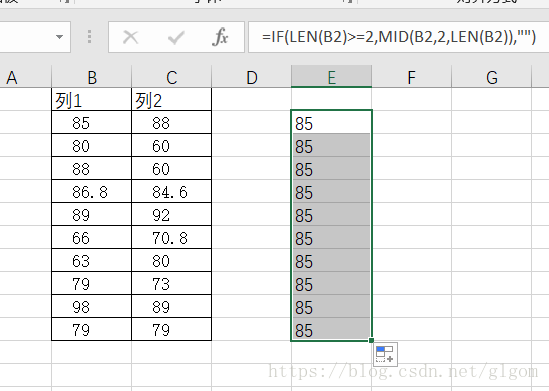Select the 60 cell beside 80 in column C
This screenshot has width=549, height=391.
click(172, 145)
